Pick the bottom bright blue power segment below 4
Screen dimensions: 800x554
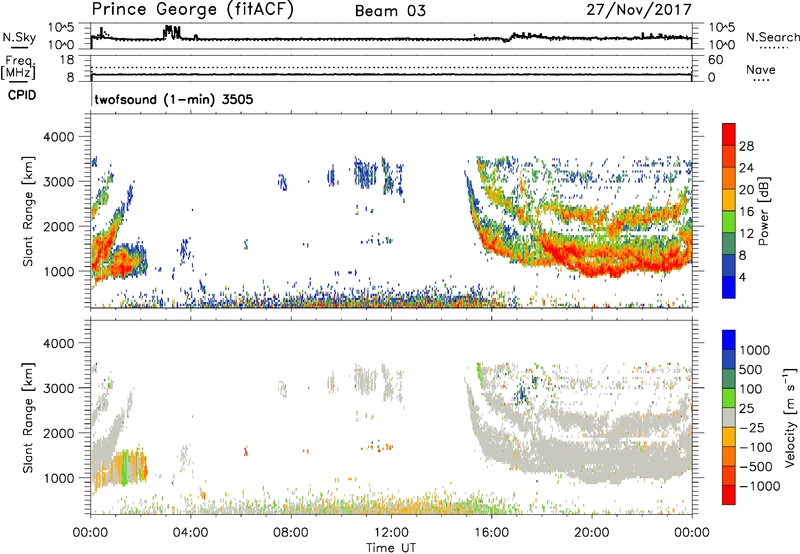729,287
